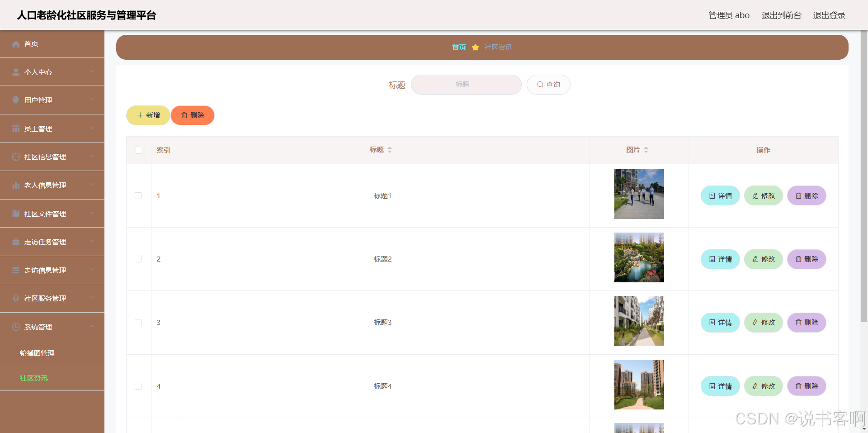Click the person icon next to 个人中心
This screenshot has height=433, width=868.
16,72
